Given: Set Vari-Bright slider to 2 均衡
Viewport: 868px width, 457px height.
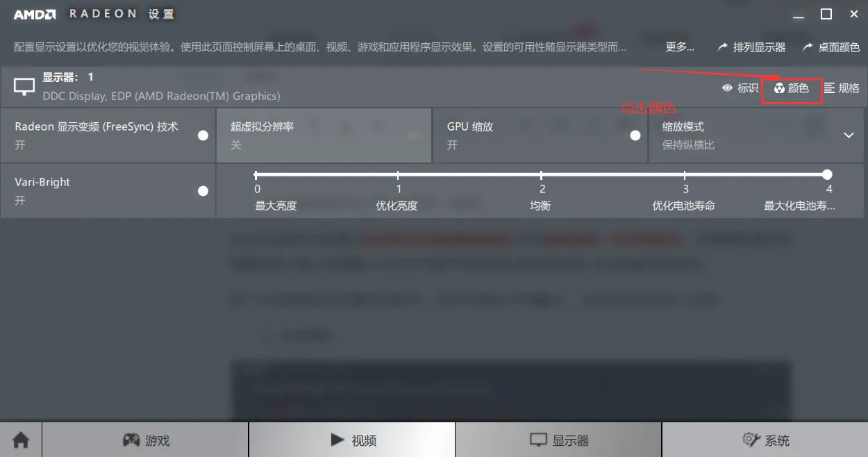Looking at the screenshot, I should click(541, 175).
